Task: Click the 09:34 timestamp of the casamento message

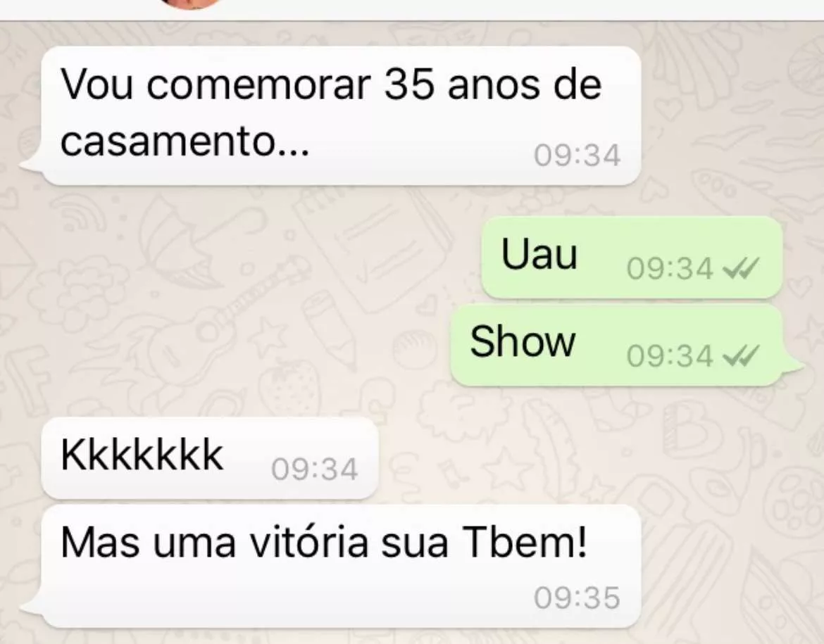Action: click(x=577, y=156)
